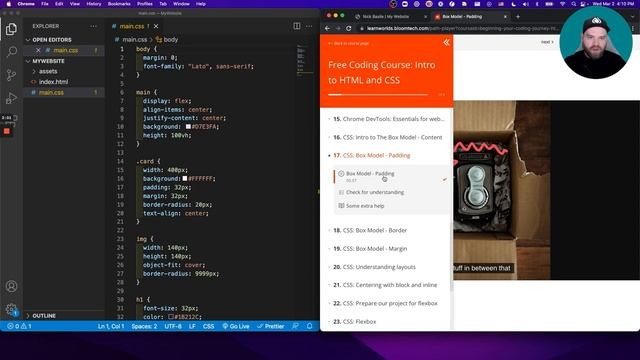Open the File menu
Viewport: 640px width, 360px height.
click(45, 4)
